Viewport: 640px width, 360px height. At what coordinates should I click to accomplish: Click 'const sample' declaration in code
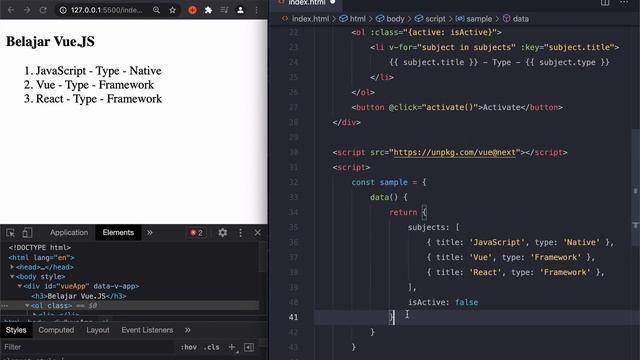[x=380, y=182]
